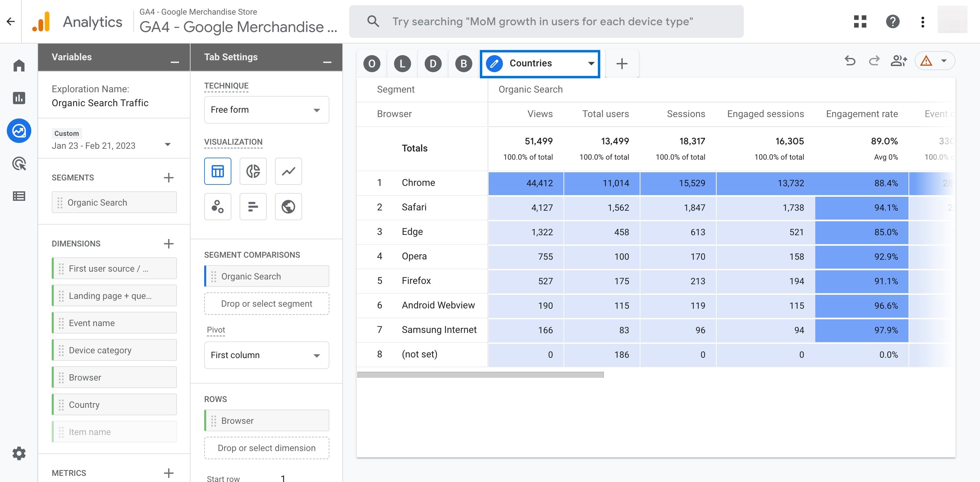Open the Explore icon in sidebar
This screenshot has height=482, width=980.
tap(19, 131)
